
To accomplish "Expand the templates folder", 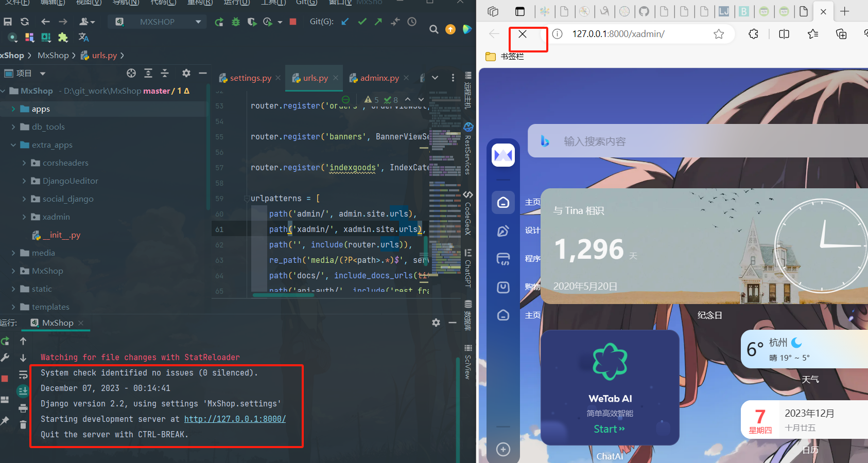I will click(x=13, y=307).
